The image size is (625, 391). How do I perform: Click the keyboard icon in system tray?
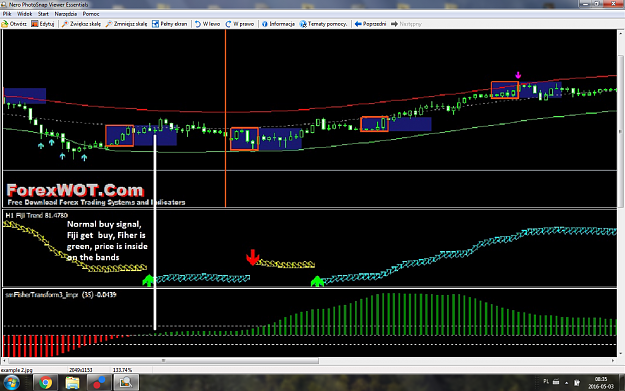556,382
